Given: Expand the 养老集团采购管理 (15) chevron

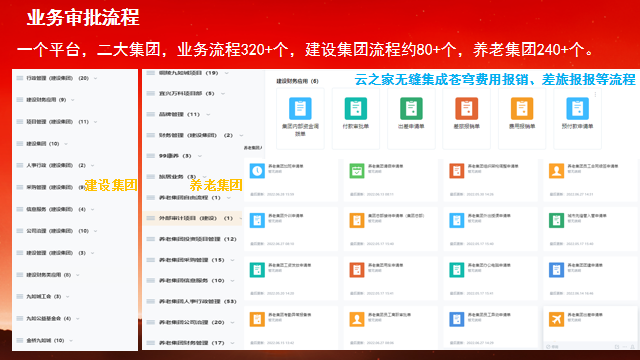Looking at the screenshot, I should (233, 260).
